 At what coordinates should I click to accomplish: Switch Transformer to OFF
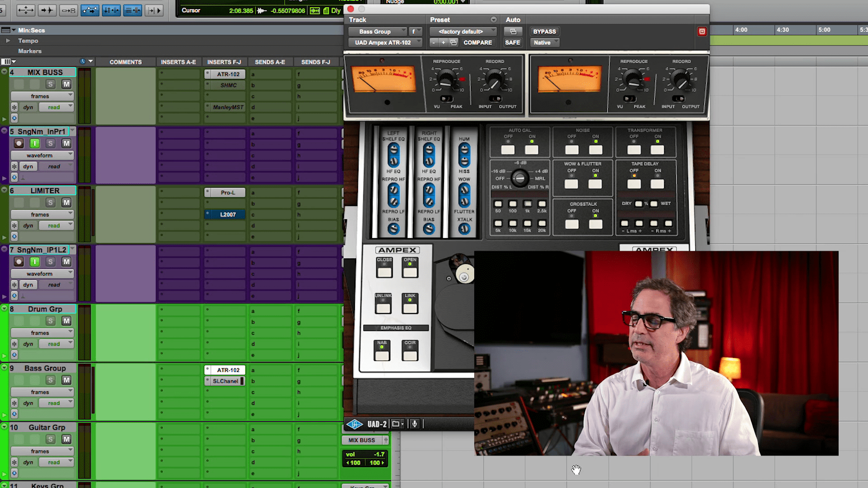(x=634, y=150)
